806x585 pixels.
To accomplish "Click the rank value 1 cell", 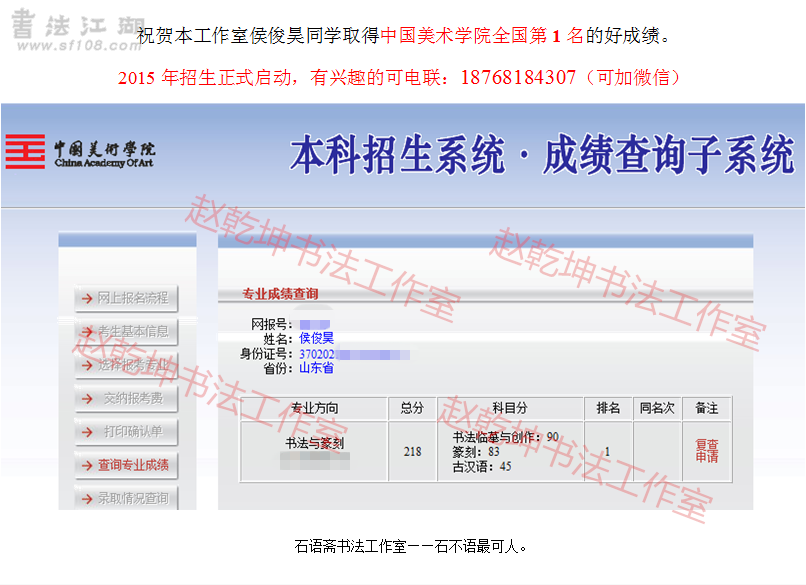I will point(608,451).
